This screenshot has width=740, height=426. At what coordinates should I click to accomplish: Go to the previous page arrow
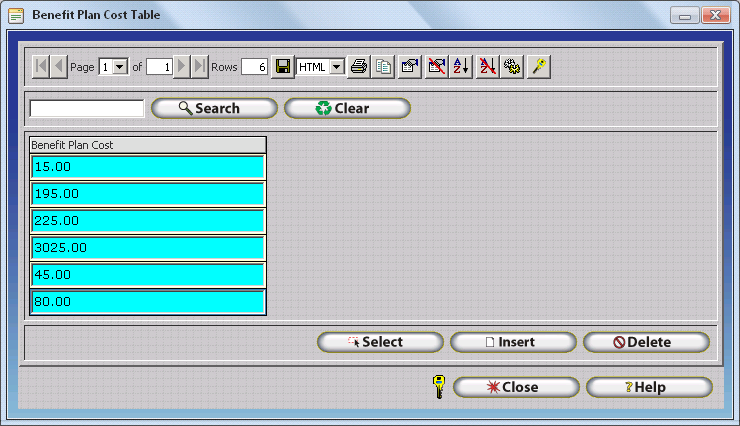tap(59, 67)
